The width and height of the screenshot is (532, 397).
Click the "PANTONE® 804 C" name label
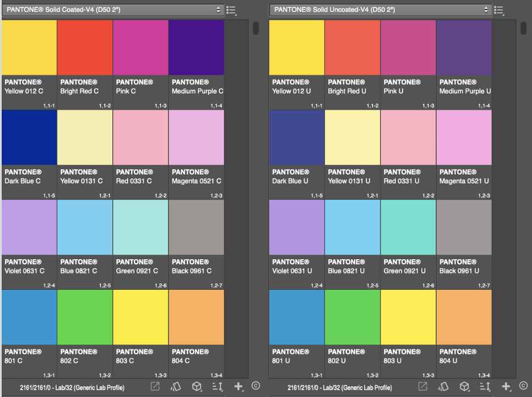(x=190, y=356)
